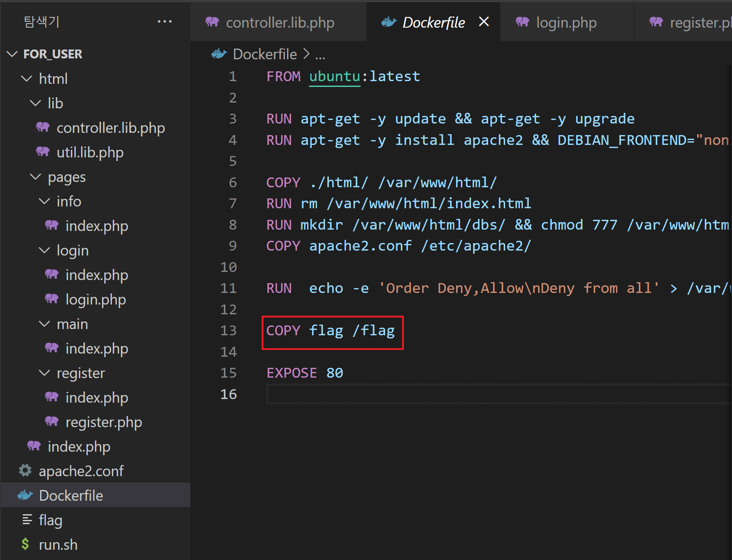732x560 pixels.
Task: Click 'COPY ./html/ /var/www/html/' line
Action: click(382, 182)
